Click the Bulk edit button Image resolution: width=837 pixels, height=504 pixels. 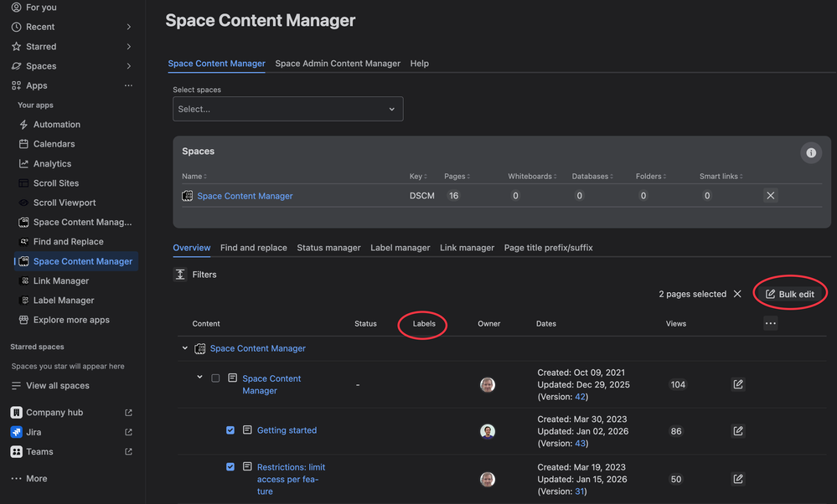pyautogui.click(x=790, y=294)
